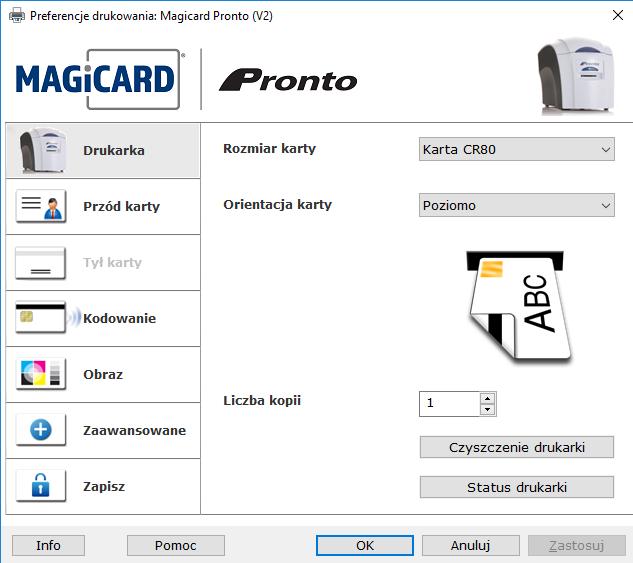633x563 pixels.
Task: Click the Czyszczenie drukarki button
Action: 517,447
